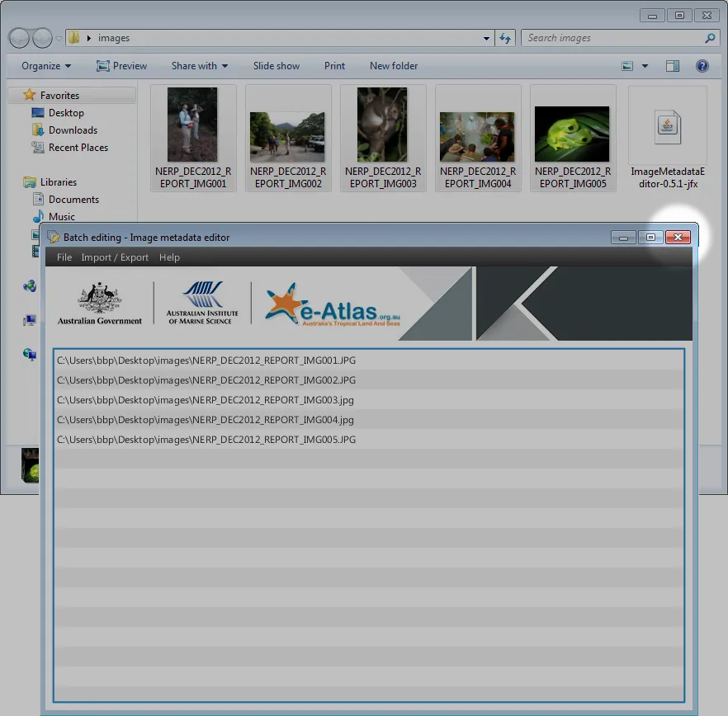Screen dimensions: 728x716
Task: Open Music library
Action: (x=61, y=216)
